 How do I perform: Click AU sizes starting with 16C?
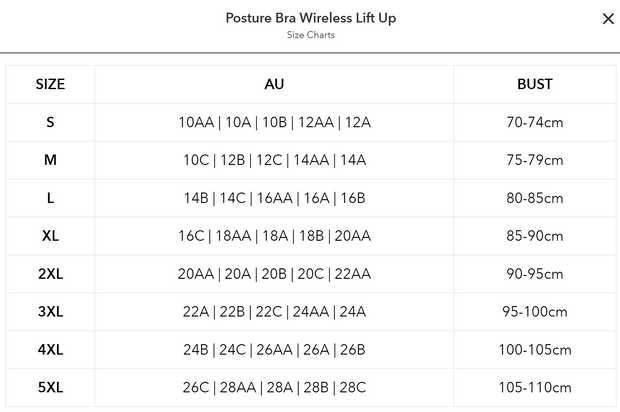(x=274, y=236)
